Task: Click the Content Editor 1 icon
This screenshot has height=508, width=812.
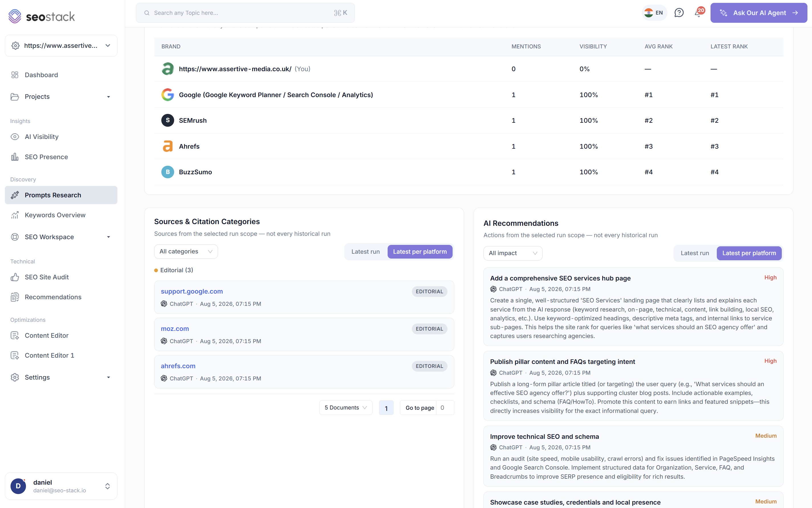Action: click(x=15, y=355)
